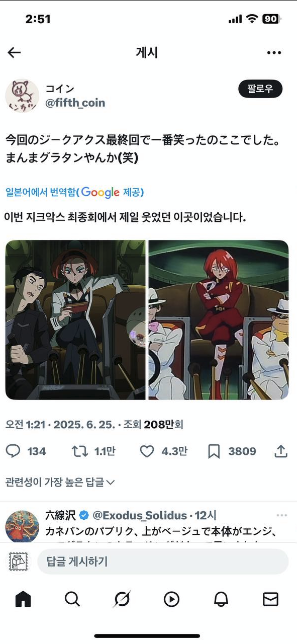Expand the 관련성이 가장 높은 답글 sort dropdown
The width and height of the screenshot is (297, 644).
[60, 482]
